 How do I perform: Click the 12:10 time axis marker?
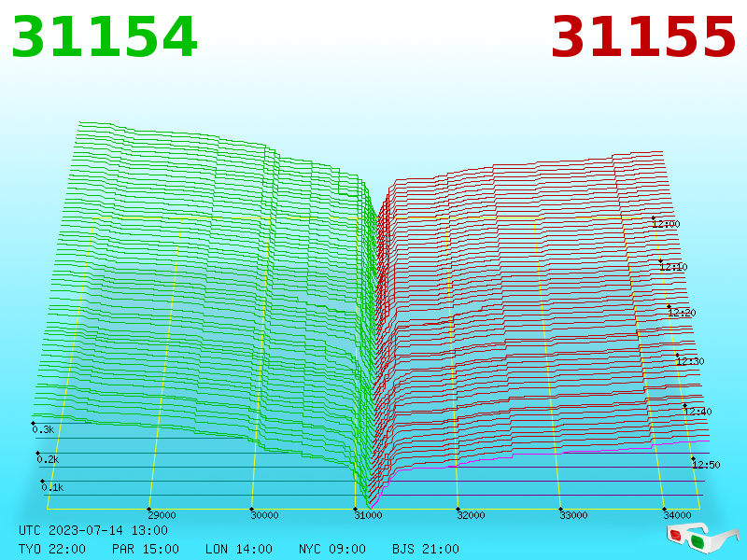[673, 267]
